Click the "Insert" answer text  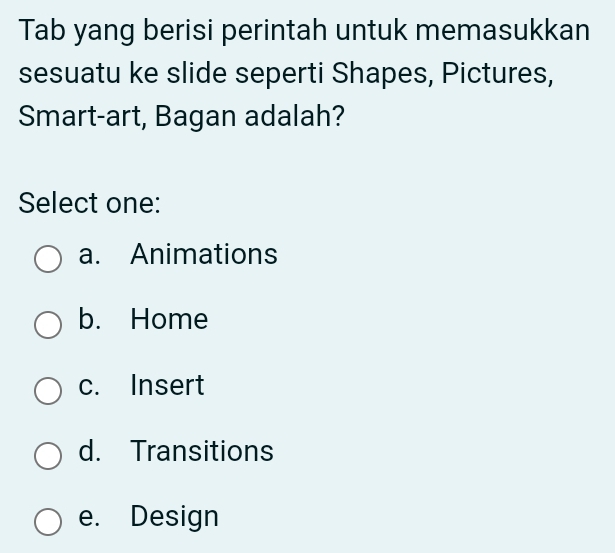coord(167,386)
